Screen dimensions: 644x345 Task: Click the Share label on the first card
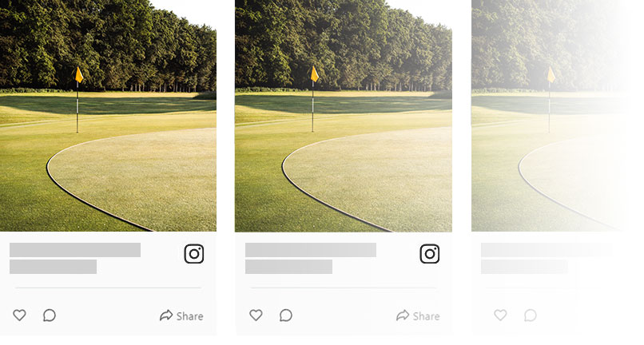(x=189, y=315)
